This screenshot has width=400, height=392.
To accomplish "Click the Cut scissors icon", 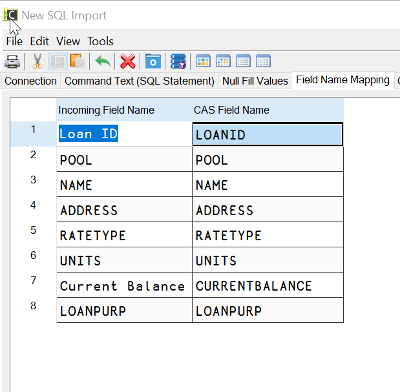I will pos(37,62).
